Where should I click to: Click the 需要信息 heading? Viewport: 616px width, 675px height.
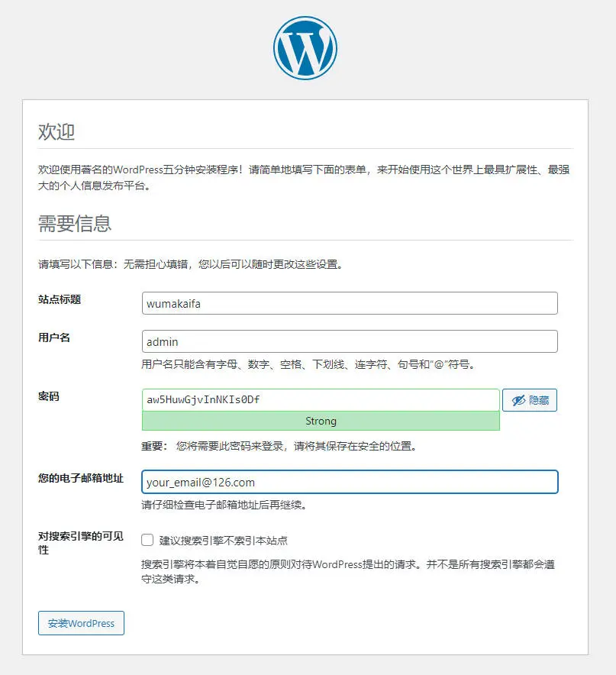pos(75,224)
